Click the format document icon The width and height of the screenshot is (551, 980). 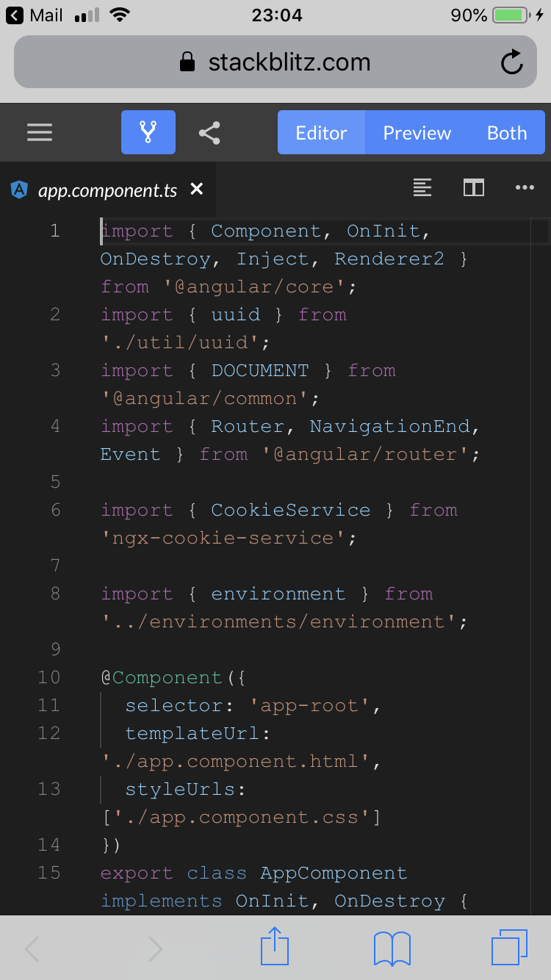(x=422, y=188)
